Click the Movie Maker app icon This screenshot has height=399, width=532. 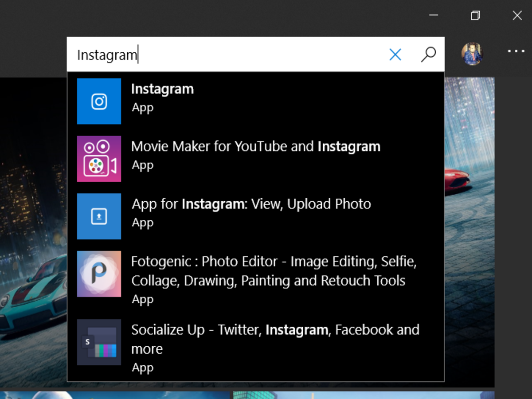tap(99, 159)
